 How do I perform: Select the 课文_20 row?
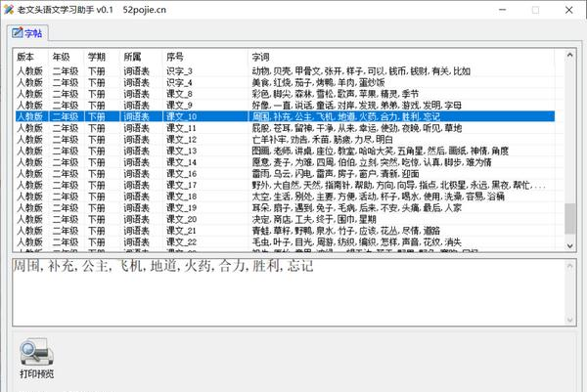285,219
